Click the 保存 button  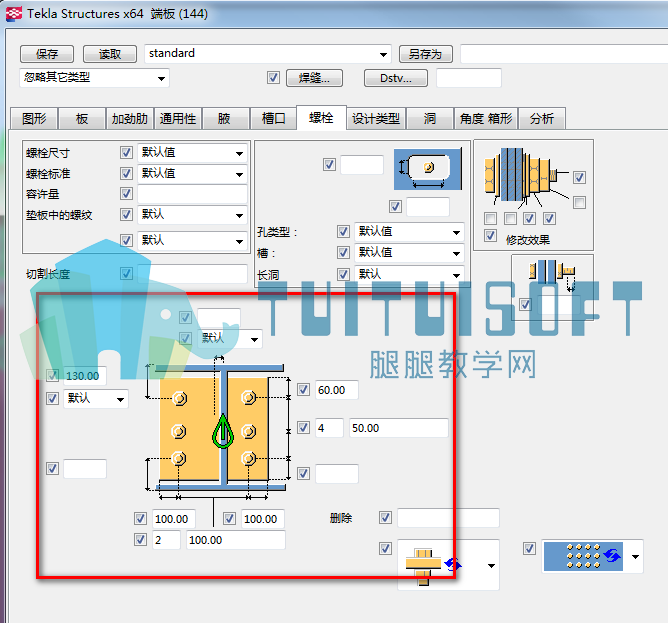click(47, 54)
